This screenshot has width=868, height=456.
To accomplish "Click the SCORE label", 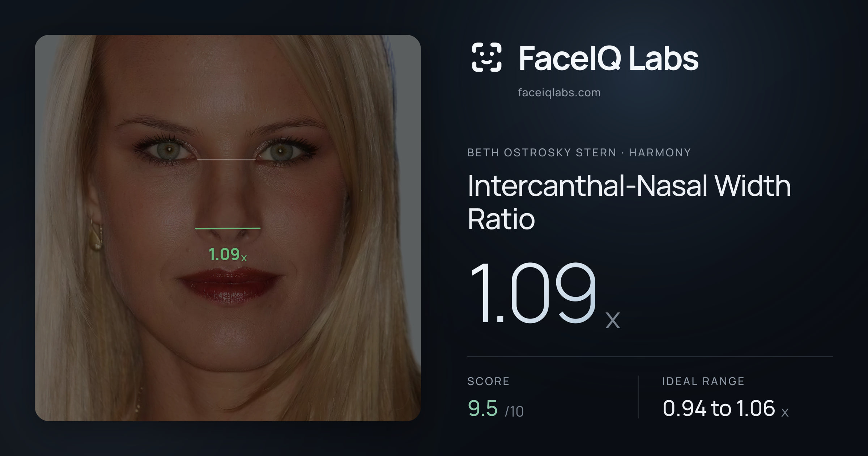I will pos(488,381).
